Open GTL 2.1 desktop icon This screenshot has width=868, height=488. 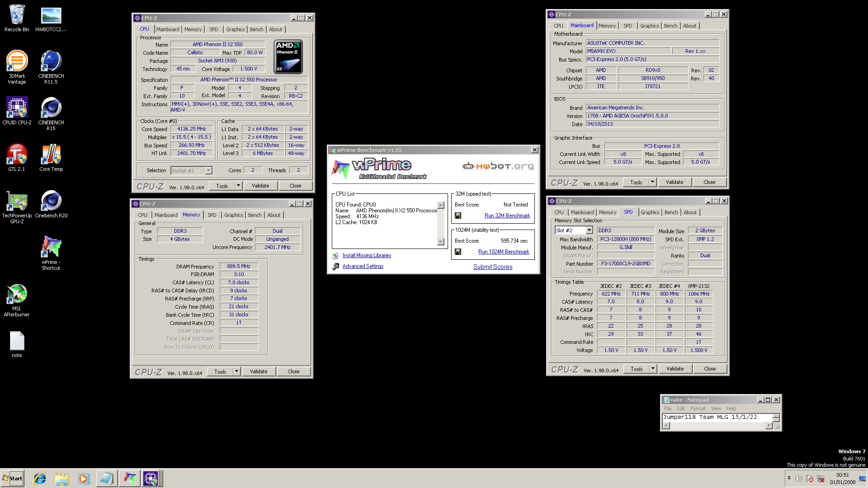(x=17, y=157)
